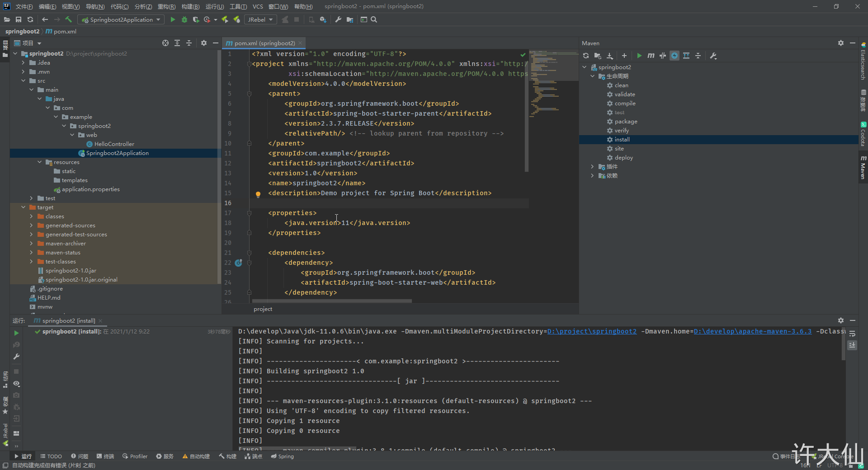The height and width of the screenshot is (470, 868).
Task: Select springboot2-1.0.jar file
Action: click(x=71, y=271)
